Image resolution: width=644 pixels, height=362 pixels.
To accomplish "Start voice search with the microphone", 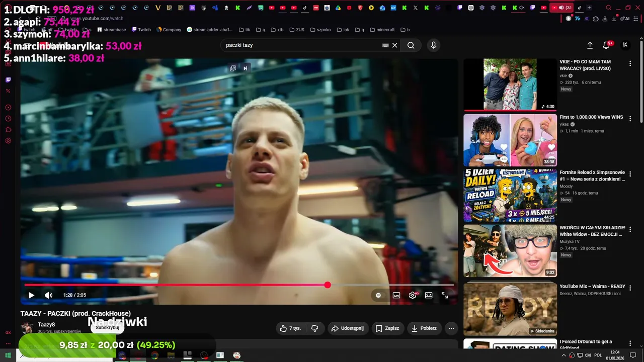I will click(434, 45).
